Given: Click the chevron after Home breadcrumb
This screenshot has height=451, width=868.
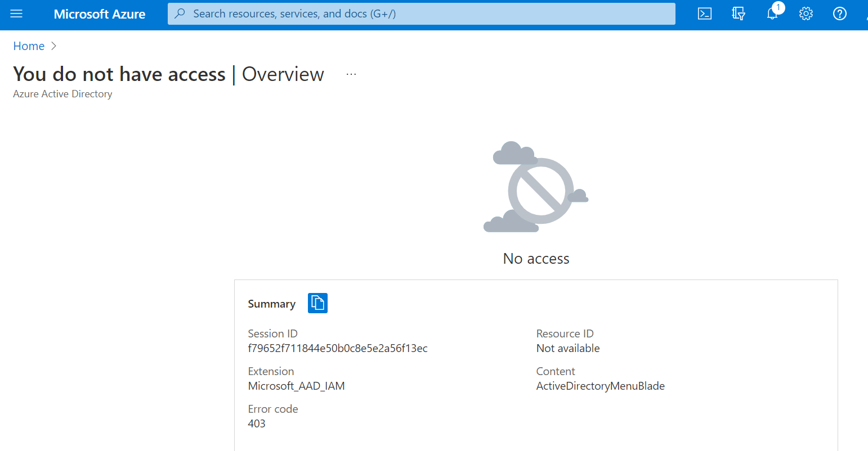Looking at the screenshot, I should coord(53,46).
